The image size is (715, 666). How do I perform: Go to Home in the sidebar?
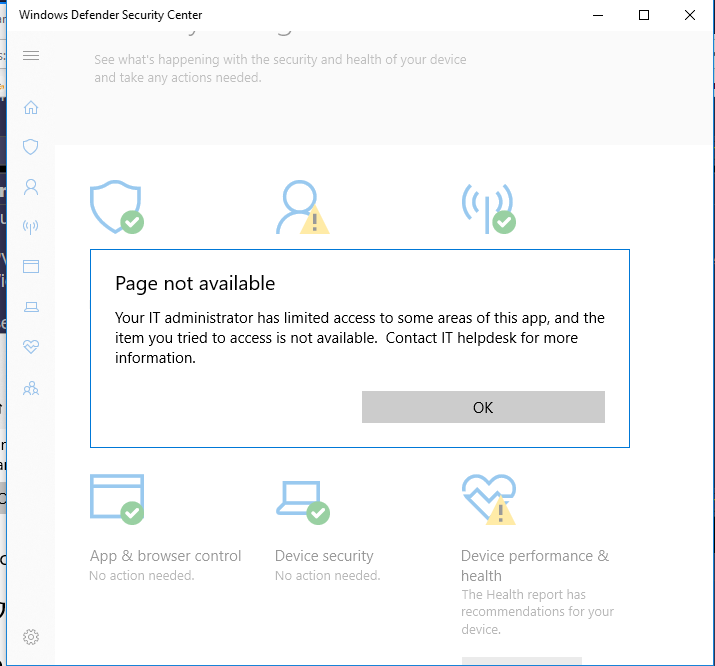pos(31,108)
